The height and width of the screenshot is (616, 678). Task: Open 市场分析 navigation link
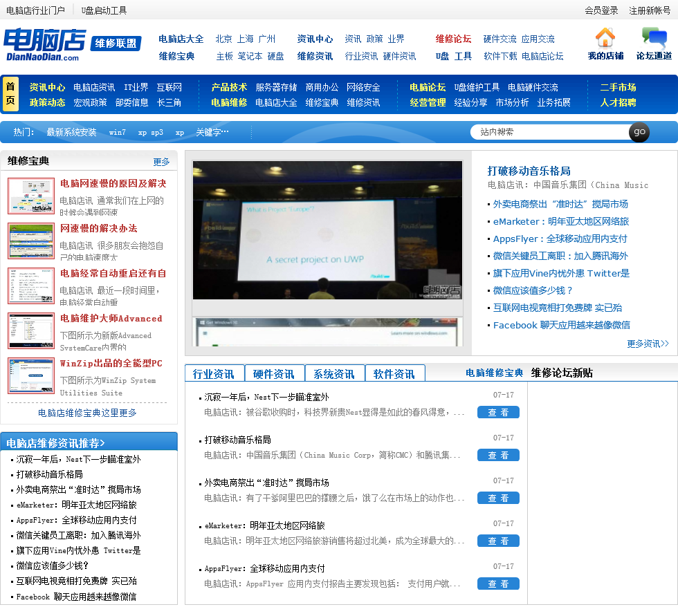(512, 102)
